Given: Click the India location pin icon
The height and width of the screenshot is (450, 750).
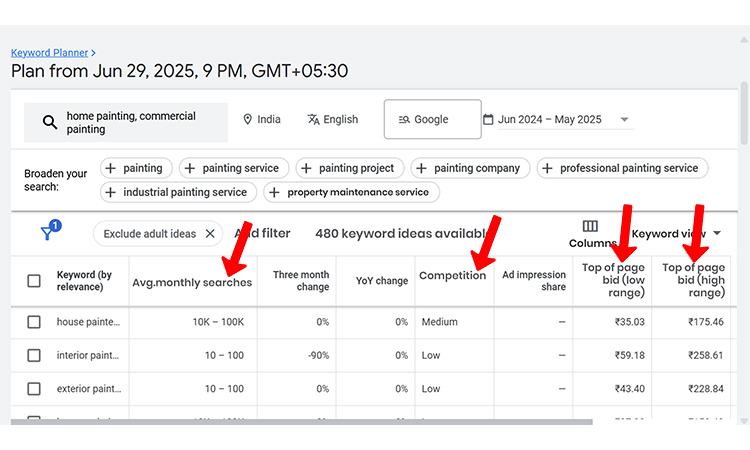Looking at the screenshot, I should pos(247,119).
